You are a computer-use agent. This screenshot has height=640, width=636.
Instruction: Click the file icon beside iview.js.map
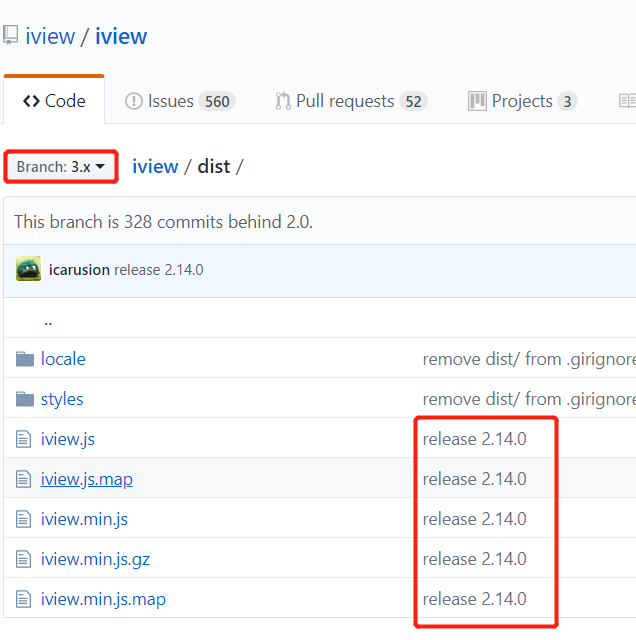pos(23,479)
